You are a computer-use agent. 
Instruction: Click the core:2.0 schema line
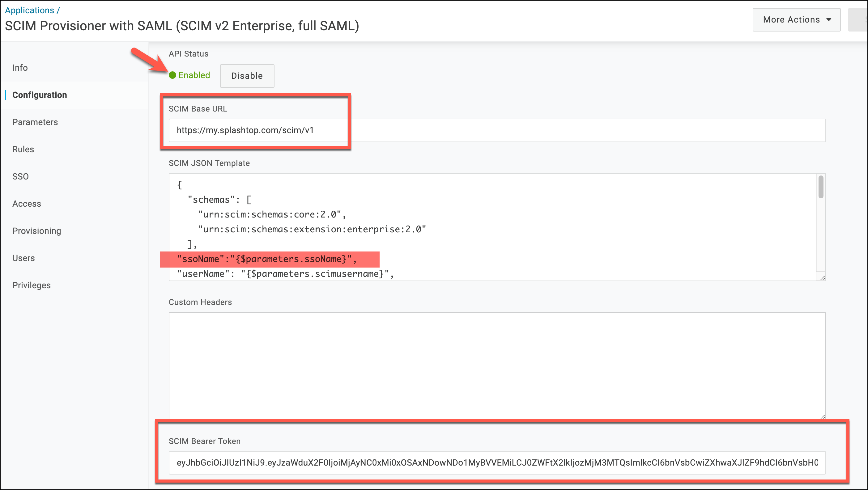tap(272, 214)
